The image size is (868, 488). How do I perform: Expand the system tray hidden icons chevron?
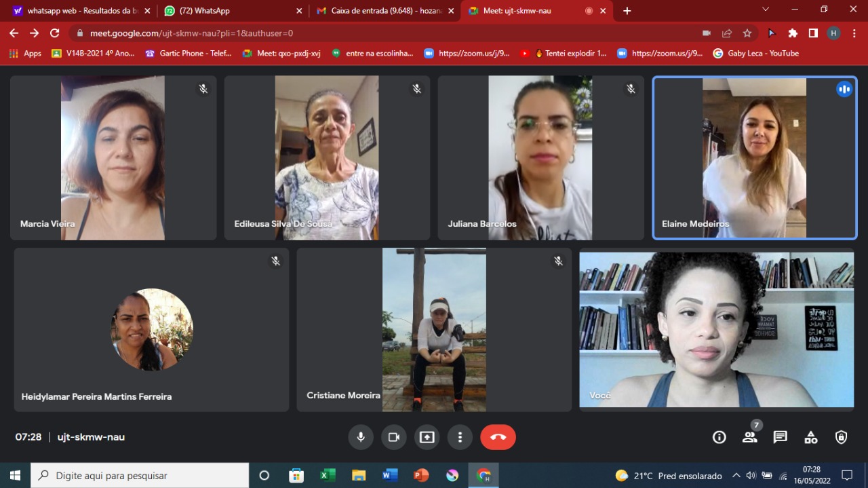tap(736, 476)
